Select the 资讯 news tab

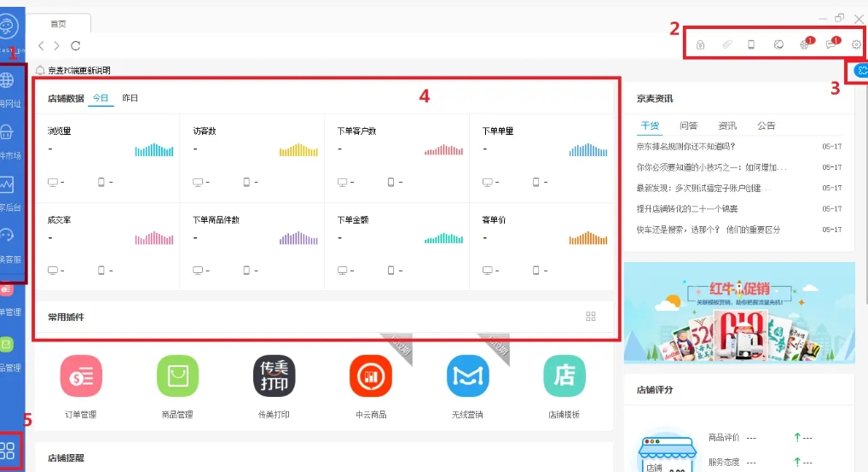coord(727,125)
